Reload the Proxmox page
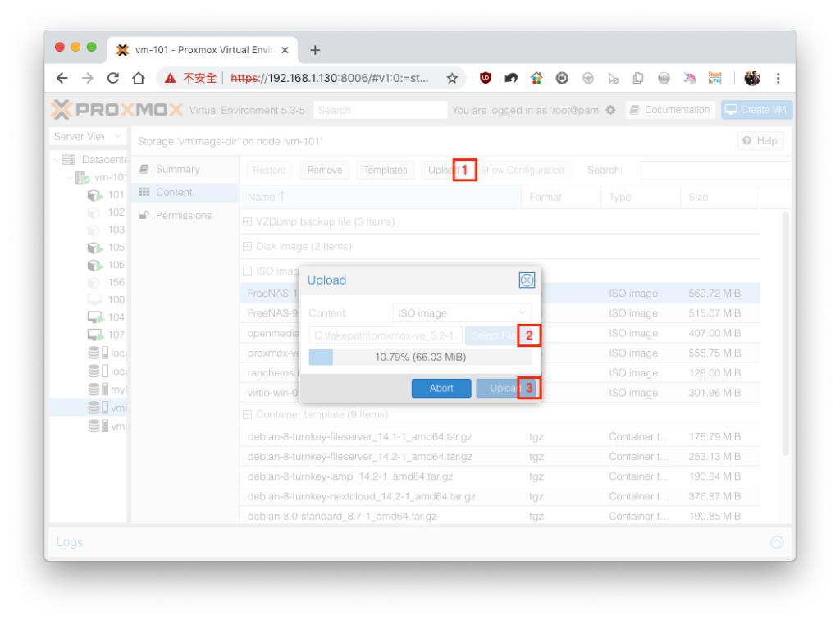Viewport: 840px width, 620px height. (113, 78)
